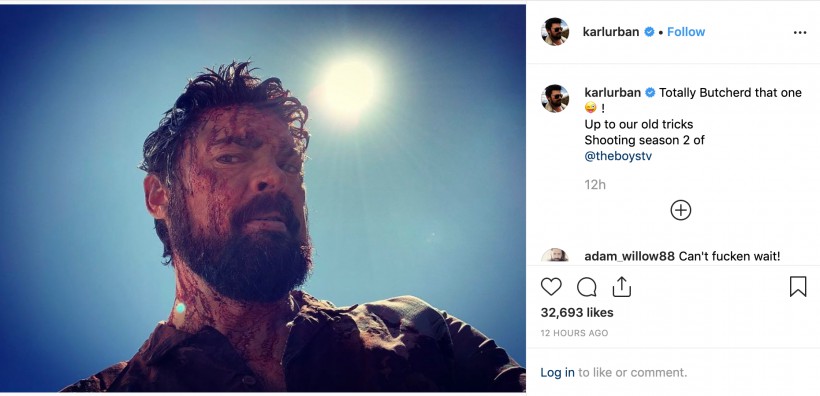820x396 pixels.
Task: Open the karlurban username in the header
Action: tap(611, 32)
